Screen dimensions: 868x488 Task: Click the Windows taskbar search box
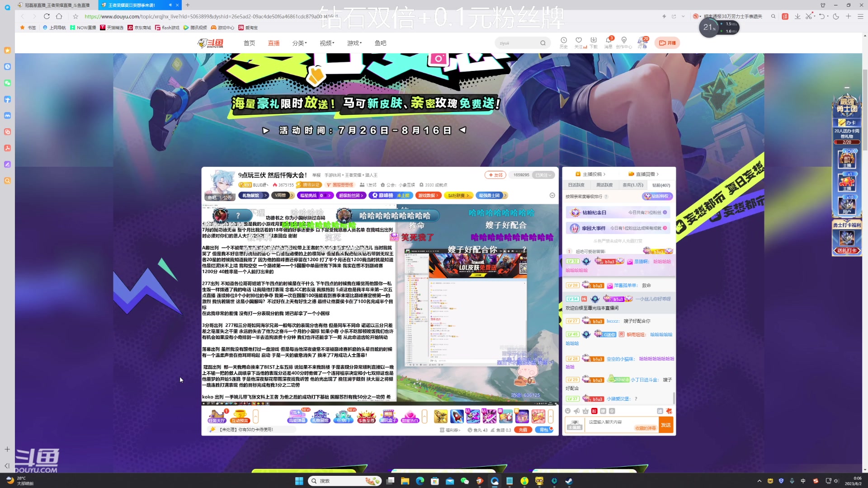344,481
